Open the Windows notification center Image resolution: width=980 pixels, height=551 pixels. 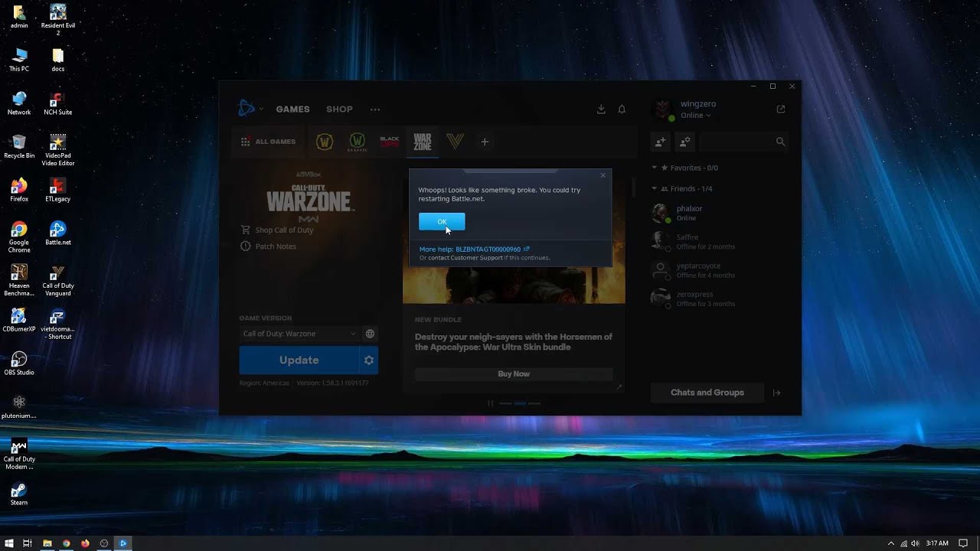click(x=963, y=543)
